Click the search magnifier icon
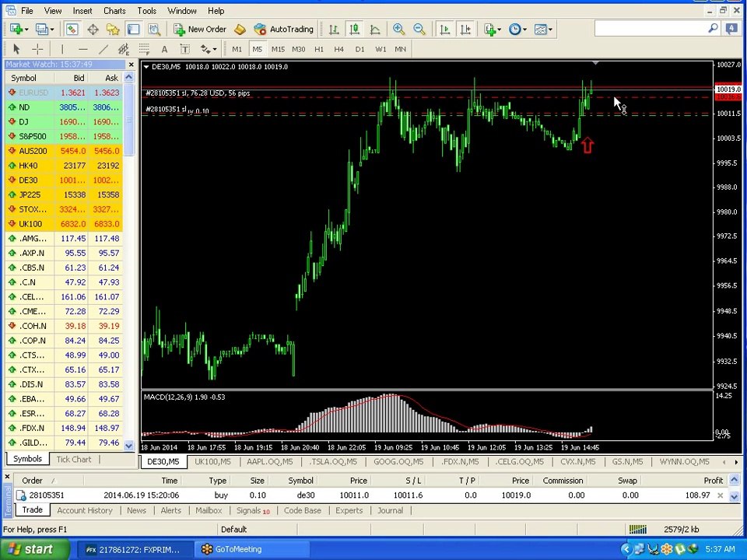Viewport: 747px width, 560px height. [x=714, y=29]
